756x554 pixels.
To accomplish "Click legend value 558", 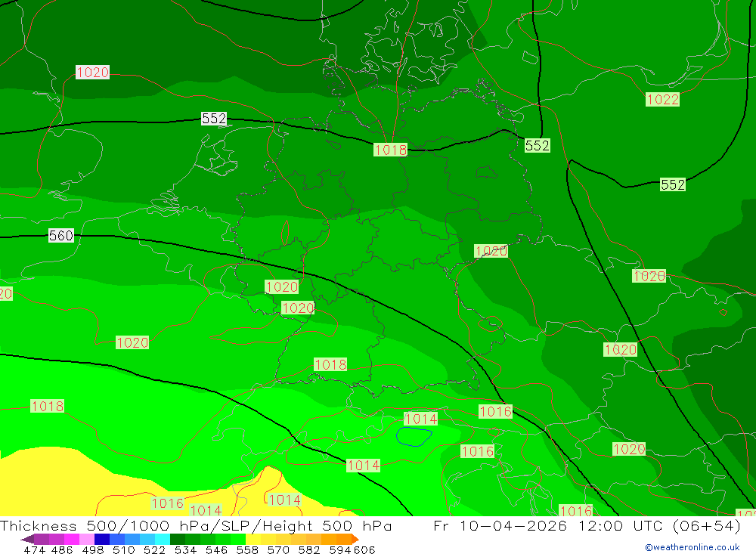I will [247, 549].
